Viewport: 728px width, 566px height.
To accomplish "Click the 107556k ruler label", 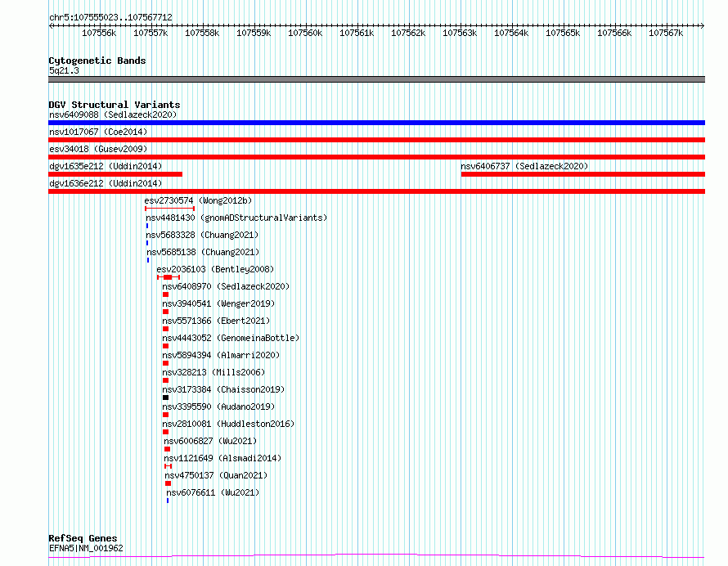I will tap(99, 33).
